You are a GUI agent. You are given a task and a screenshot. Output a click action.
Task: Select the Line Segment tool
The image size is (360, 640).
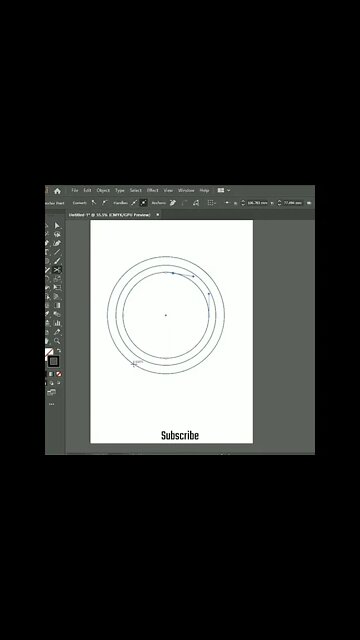(x=57, y=252)
